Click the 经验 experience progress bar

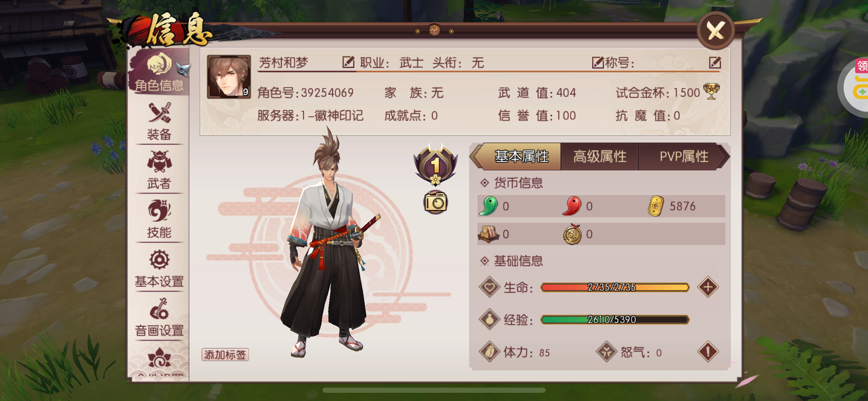click(x=615, y=319)
